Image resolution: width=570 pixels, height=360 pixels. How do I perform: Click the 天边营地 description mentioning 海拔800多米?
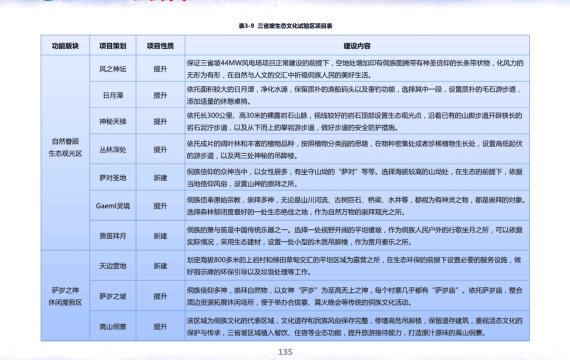point(357,266)
